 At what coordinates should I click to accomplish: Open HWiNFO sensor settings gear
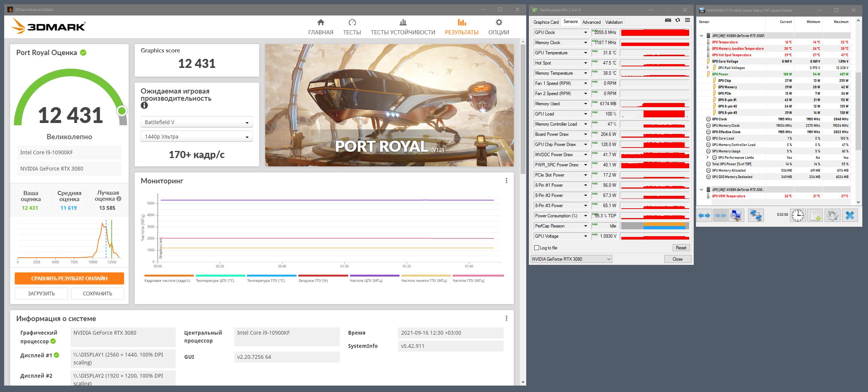832,215
